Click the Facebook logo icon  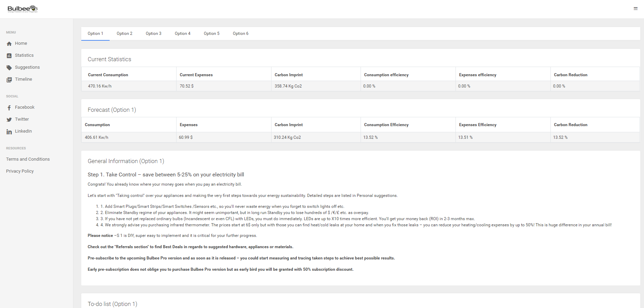click(9, 108)
